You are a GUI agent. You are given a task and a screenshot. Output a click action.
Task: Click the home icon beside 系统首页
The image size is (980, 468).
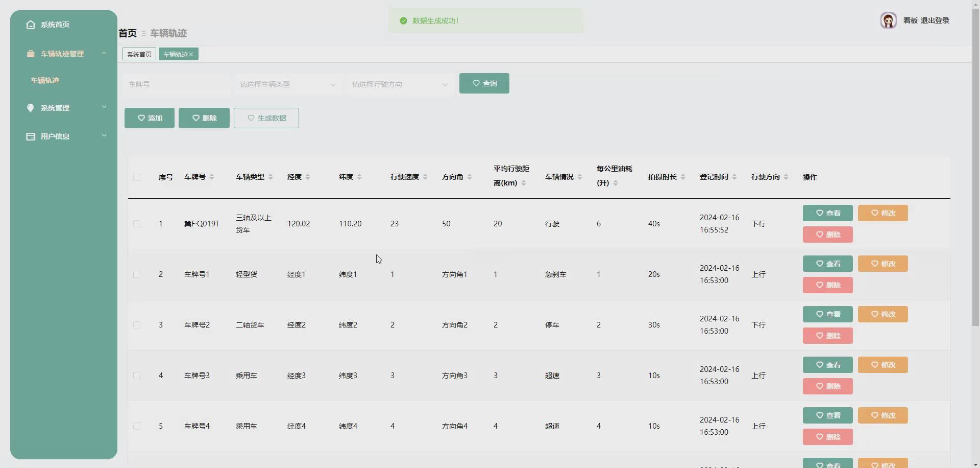[31, 25]
